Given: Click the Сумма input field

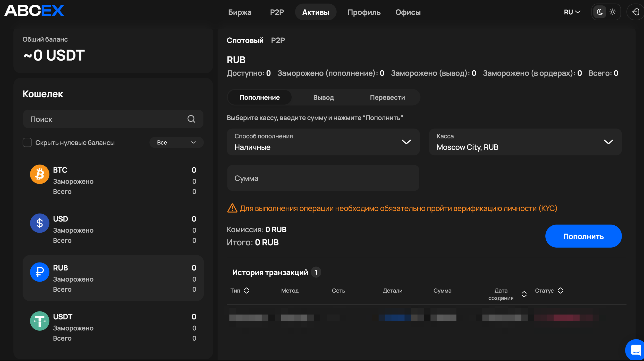Looking at the screenshot, I should tap(323, 178).
